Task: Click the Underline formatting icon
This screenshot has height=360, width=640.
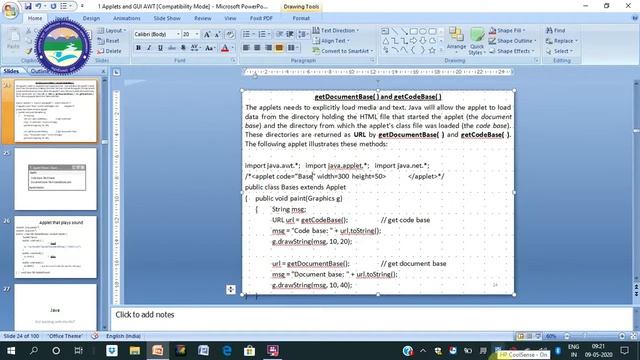Action: click(x=160, y=48)
